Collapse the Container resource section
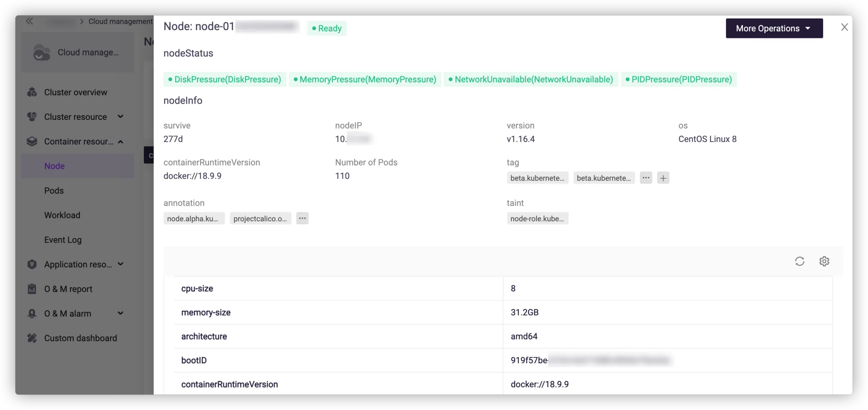This screenshot has width=868, height=410. click(121, 142)
